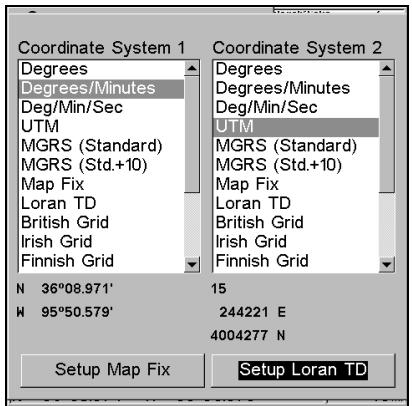The image size is (412, 406).
Task: Select Degrees/Minutes in Coordinate System 1
Action: [101, 89]
